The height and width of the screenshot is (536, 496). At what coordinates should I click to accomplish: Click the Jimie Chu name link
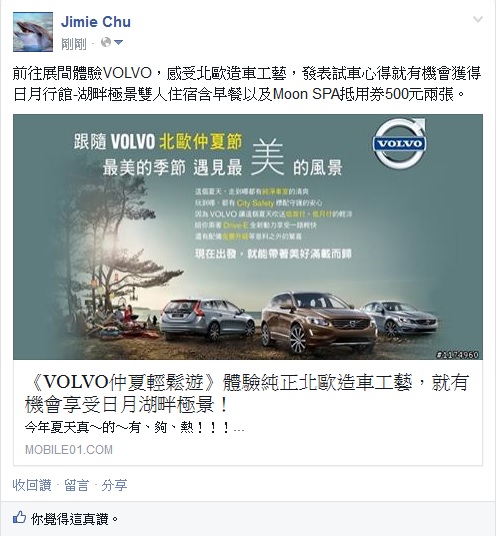tap(96, 22)
